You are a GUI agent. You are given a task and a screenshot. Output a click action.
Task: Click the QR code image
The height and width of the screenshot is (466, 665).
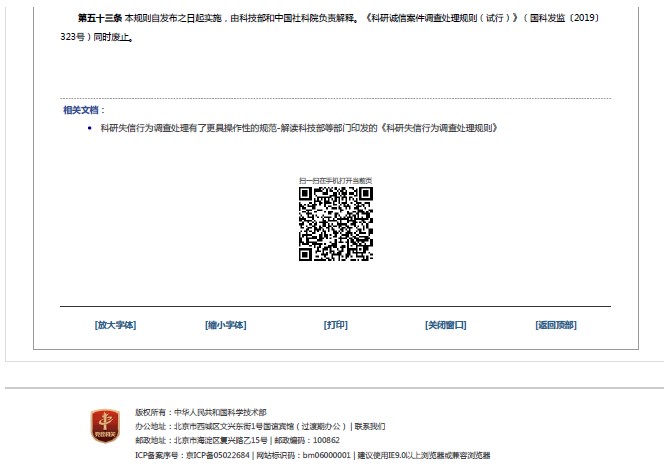click(336, 224)
